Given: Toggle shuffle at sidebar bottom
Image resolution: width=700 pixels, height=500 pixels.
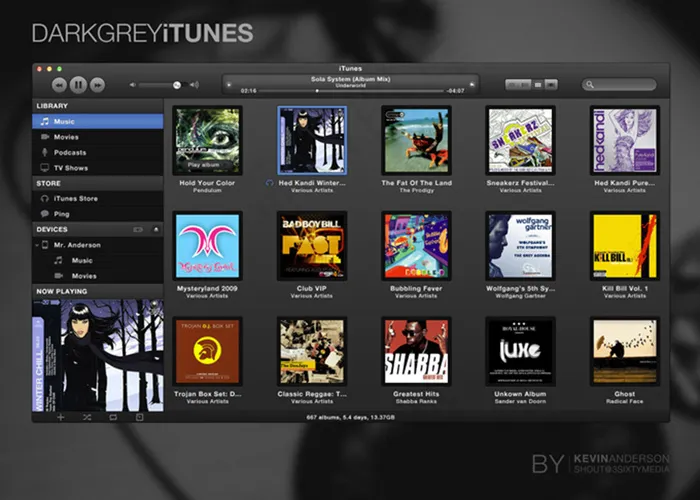Looking at the screenshot, I should (x=87, y=417).
